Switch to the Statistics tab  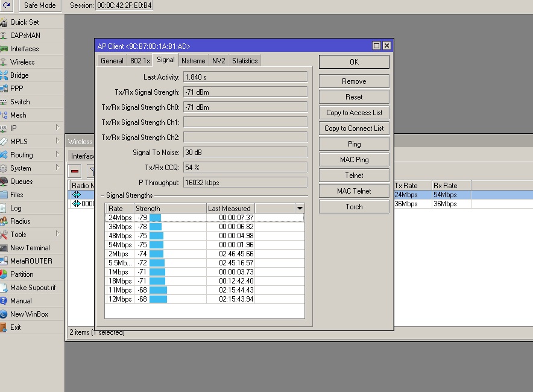[x=245, y=60]
